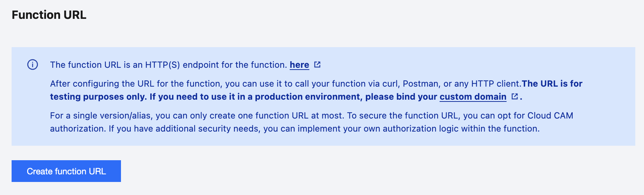
Task: Click the bold "testing purposes only" text
Action: tap(98, 97)
